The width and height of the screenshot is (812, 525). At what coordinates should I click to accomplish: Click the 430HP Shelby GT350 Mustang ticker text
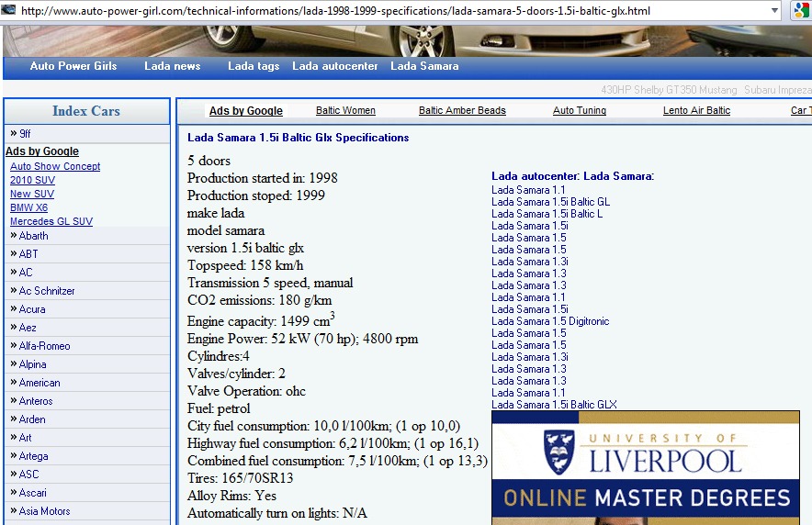click(669, 90)
